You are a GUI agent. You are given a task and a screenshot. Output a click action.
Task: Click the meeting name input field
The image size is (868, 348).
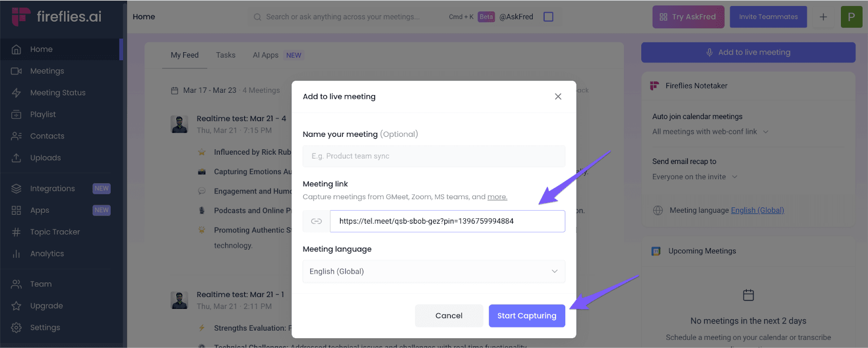tap(434, 156)
